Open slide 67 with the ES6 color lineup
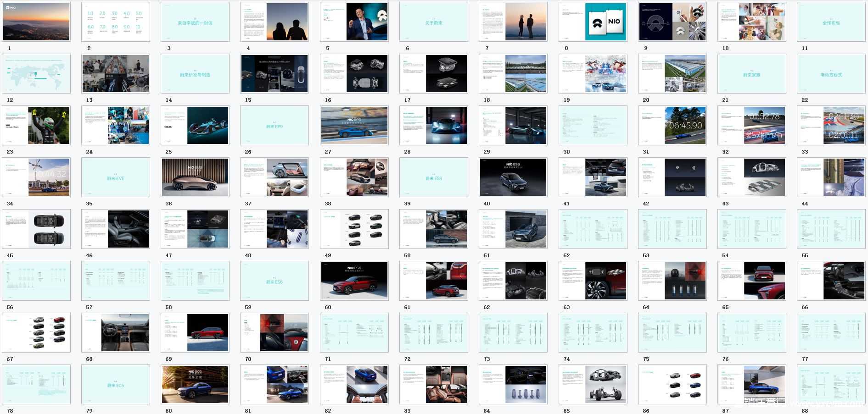This screenshot has height=414, width=868. (x=36, y=332)
